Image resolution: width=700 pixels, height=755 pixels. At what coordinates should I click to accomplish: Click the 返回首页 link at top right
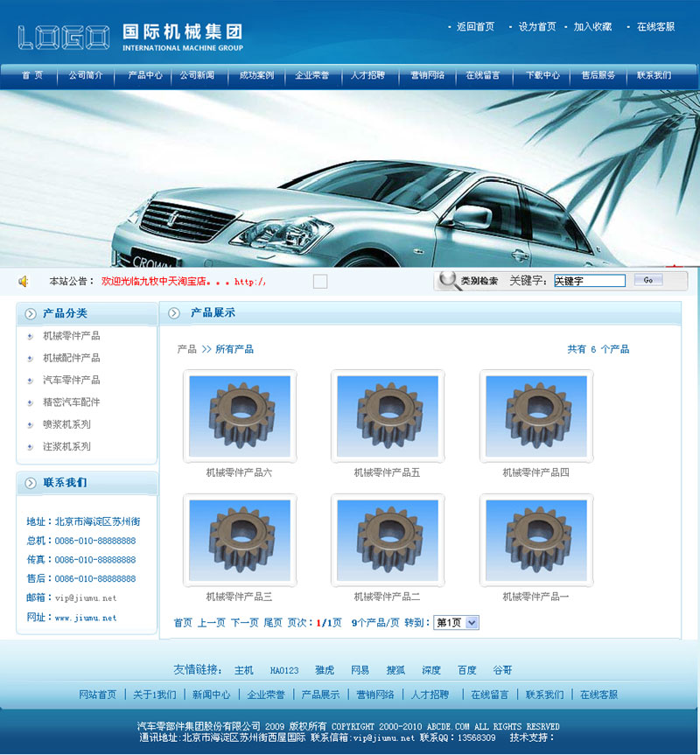475,26
